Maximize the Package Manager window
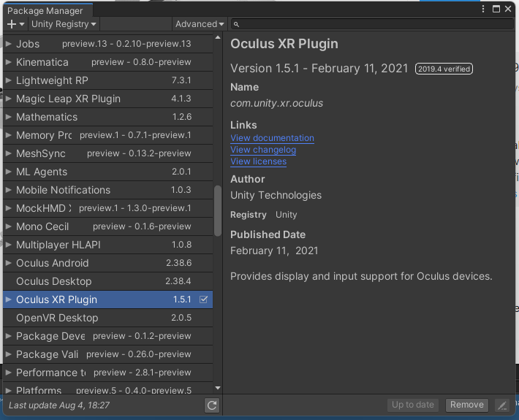Screen dimensions: 519x420 (x=496, y=9)
